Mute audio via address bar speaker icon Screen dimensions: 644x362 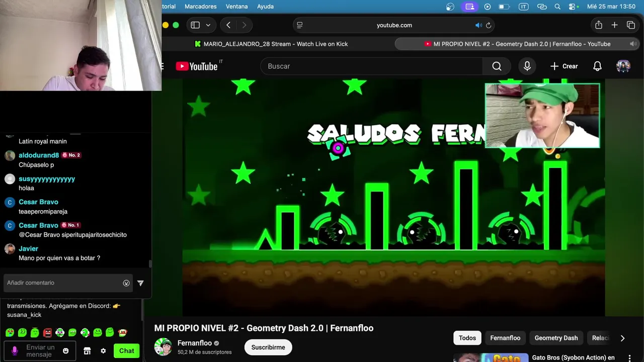(478, 25)
